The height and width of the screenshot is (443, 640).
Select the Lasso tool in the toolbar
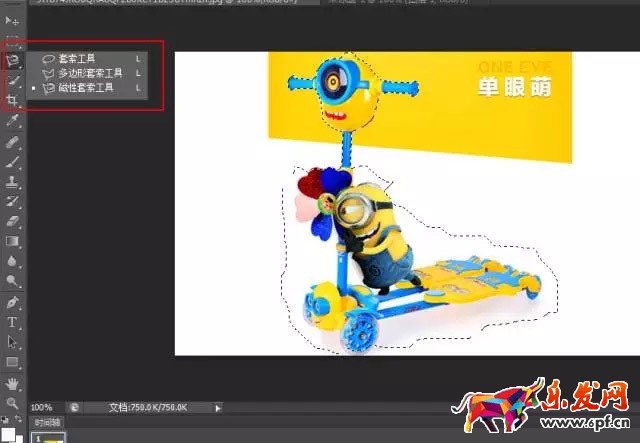coord(13,60)
